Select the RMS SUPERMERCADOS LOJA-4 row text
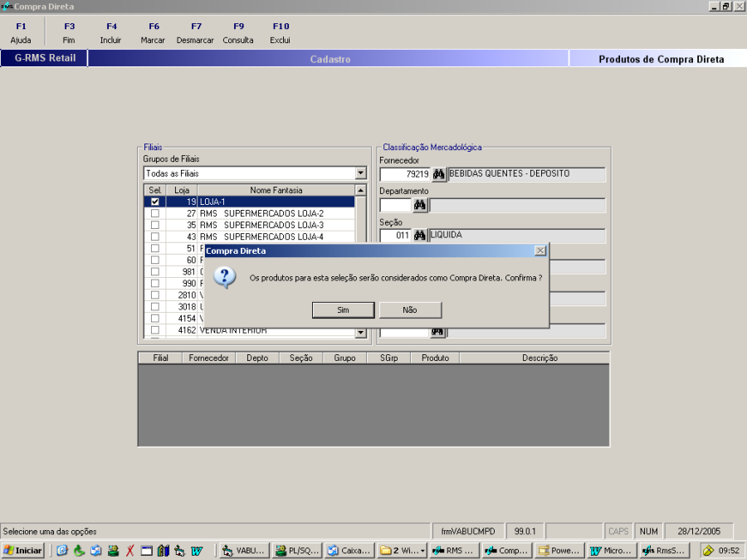This screenshot has height=560, width=747. (261, 236)
